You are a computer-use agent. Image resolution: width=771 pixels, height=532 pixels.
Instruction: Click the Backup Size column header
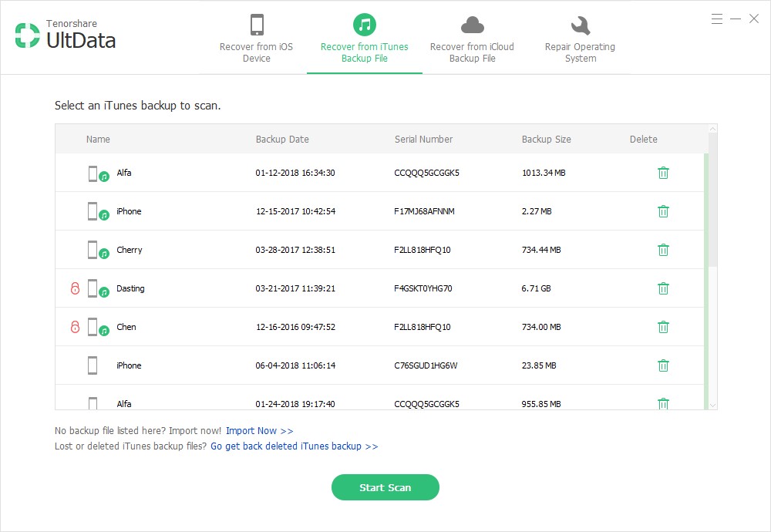coord(547,139)
